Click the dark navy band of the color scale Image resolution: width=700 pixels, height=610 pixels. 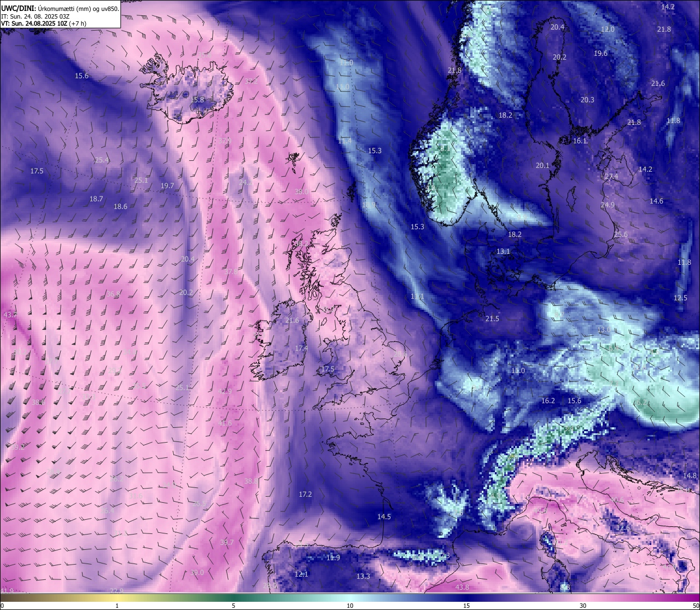[x=466, y=598]
